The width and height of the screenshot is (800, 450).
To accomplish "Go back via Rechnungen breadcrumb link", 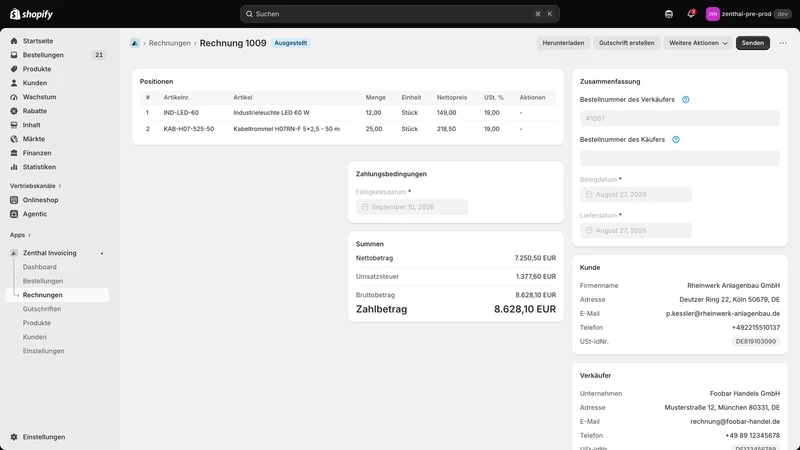I will [169, 43].
